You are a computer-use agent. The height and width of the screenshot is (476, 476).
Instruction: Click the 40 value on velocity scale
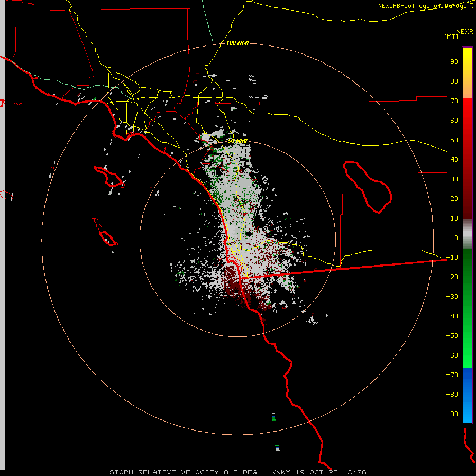pos(454,159)
